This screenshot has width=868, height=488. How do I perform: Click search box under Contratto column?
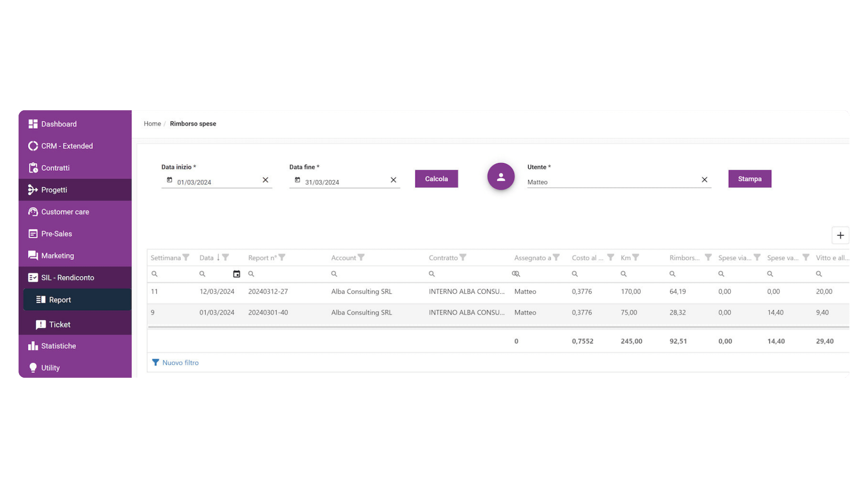468,274
